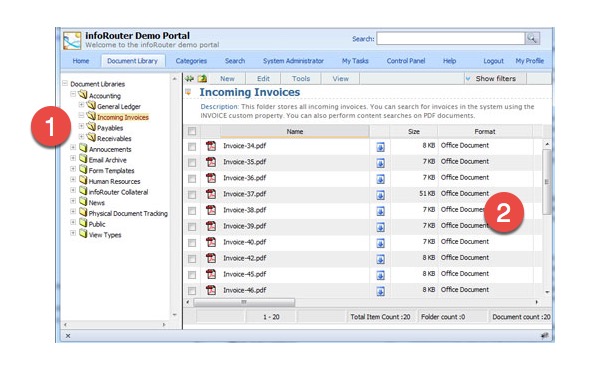599x373 pixels.
Task: Open the System Administrator tab
Action: click(293, 61)
